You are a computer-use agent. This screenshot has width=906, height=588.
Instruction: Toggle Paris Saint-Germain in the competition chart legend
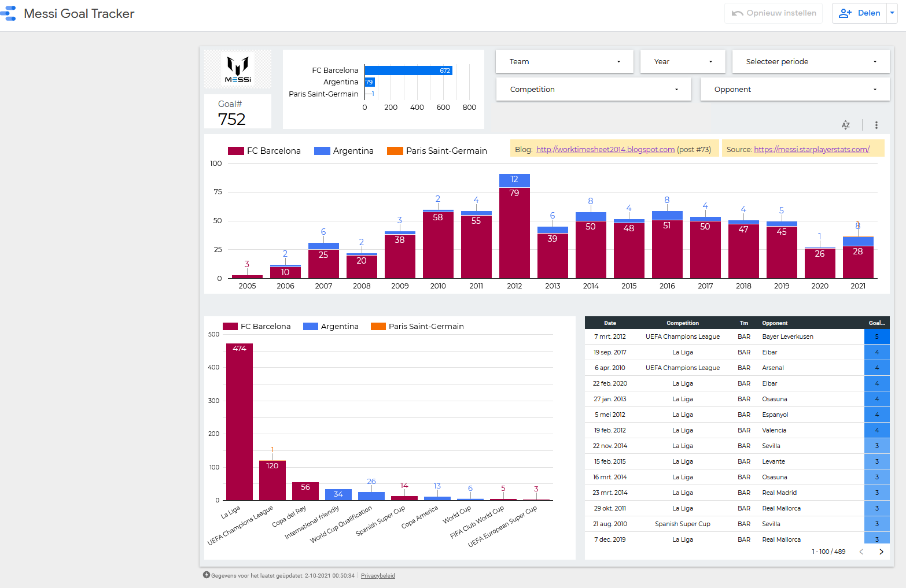pos(417,326)
